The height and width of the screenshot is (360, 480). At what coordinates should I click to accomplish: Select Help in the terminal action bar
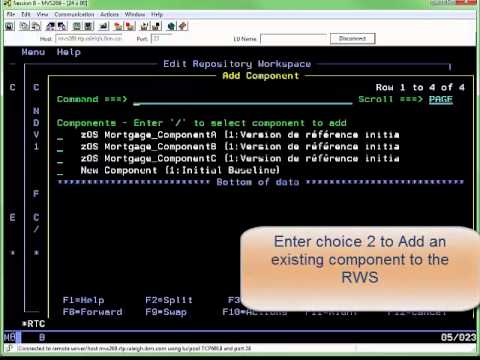pyautogui.click(x=68, y=52)
